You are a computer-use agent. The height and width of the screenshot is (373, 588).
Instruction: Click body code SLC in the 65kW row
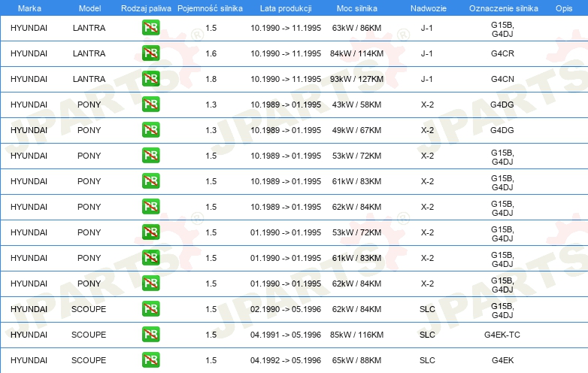click(x=427, y=360)
